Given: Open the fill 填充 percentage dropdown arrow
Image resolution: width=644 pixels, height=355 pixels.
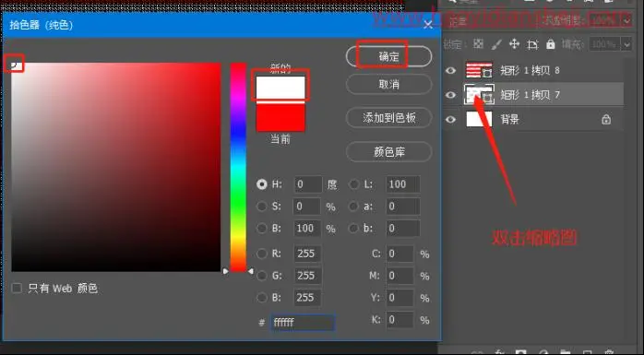Looking at the screenshot, I should pos(626,44).
